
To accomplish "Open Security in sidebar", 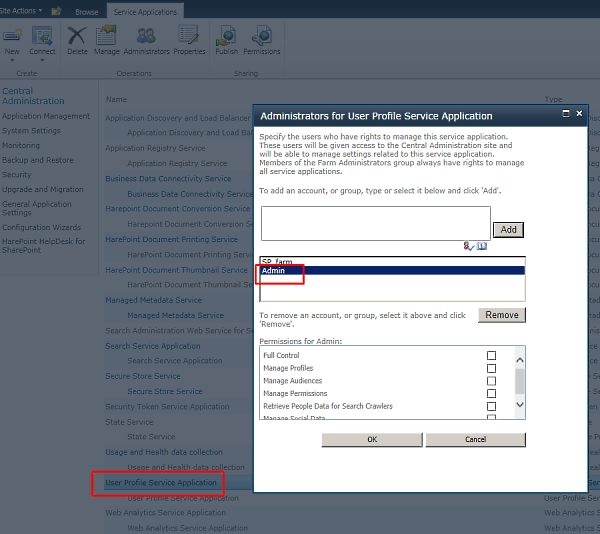I will [16, 174].
